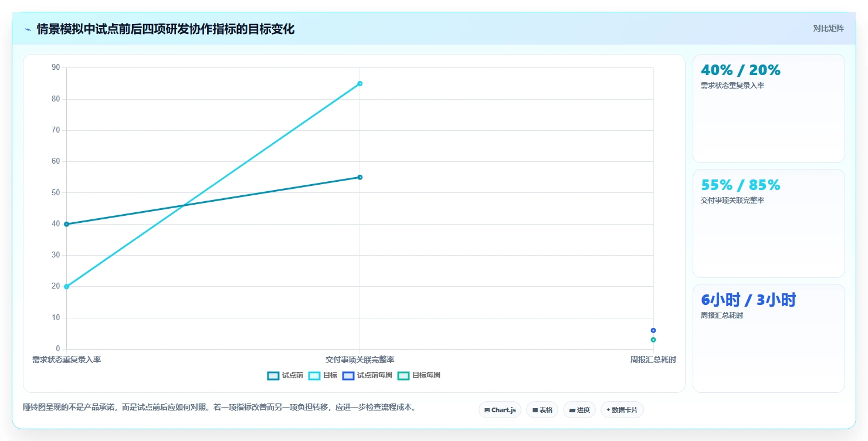Click the lightning icon beside the title
Image resolution: width=868 pixels, height=441 pixels.
click(x=28, y=29)
